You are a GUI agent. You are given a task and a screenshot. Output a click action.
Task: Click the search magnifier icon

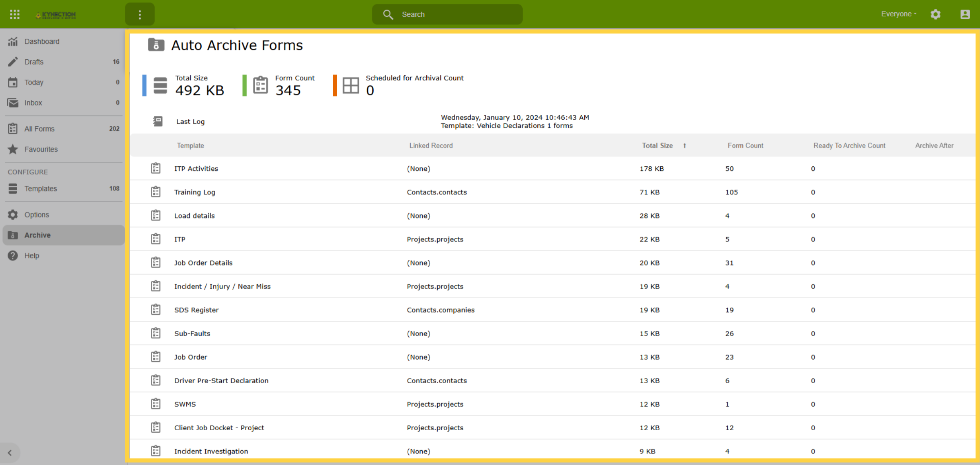388,15
